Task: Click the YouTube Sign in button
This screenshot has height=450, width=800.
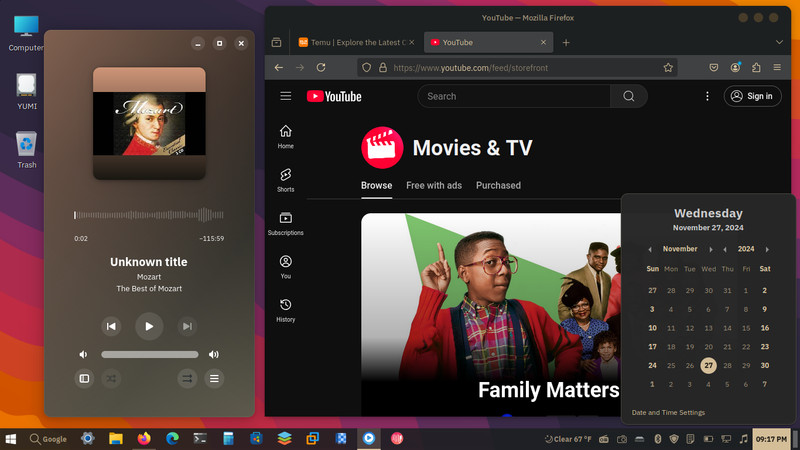Action: click(x=753, y=96)
